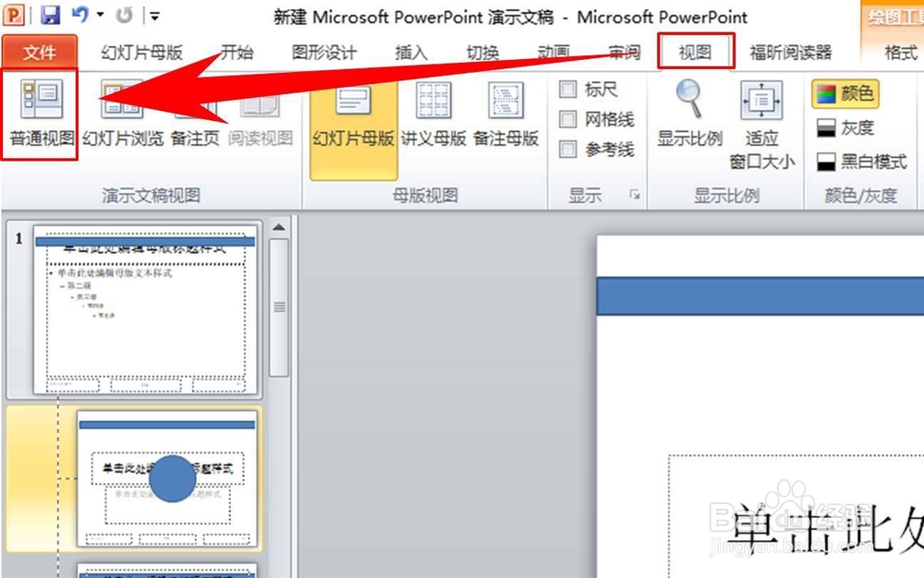Open Notes Master (备注母版)

pyautogui.click(x=505, y=114)
